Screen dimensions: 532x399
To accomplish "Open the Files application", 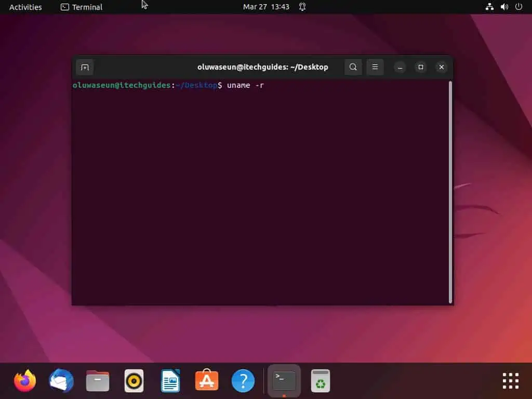I will 97,380.
